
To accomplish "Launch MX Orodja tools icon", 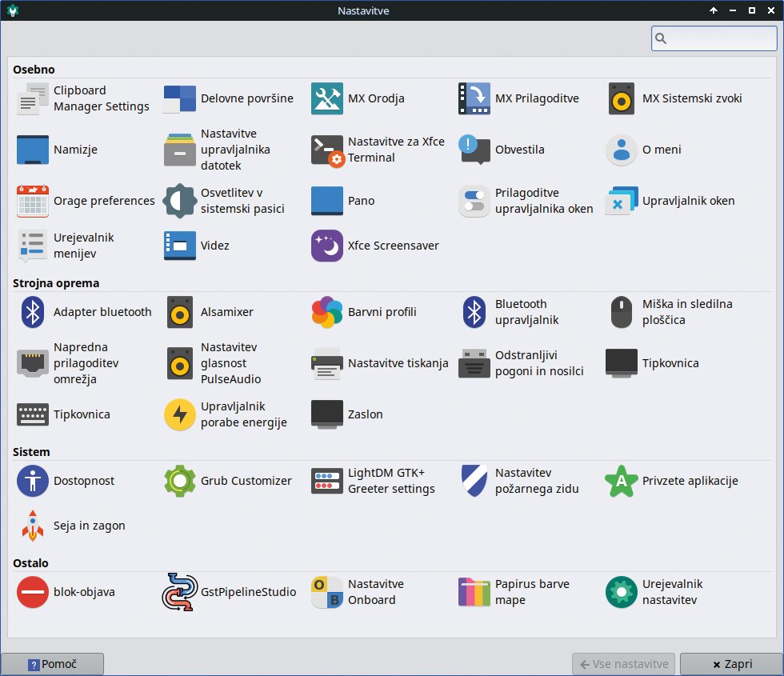I will tap(327, 98).
